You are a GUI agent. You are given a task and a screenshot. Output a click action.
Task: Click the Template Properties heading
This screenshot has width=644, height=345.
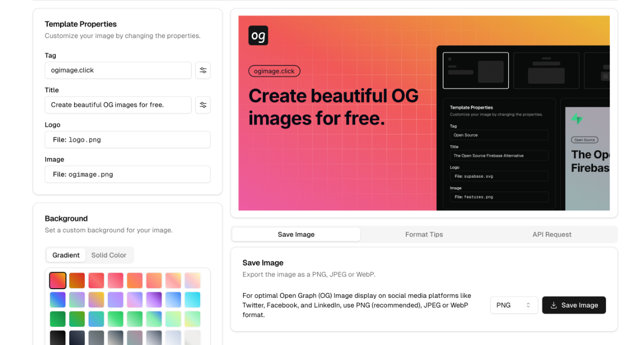click(80, 24)
